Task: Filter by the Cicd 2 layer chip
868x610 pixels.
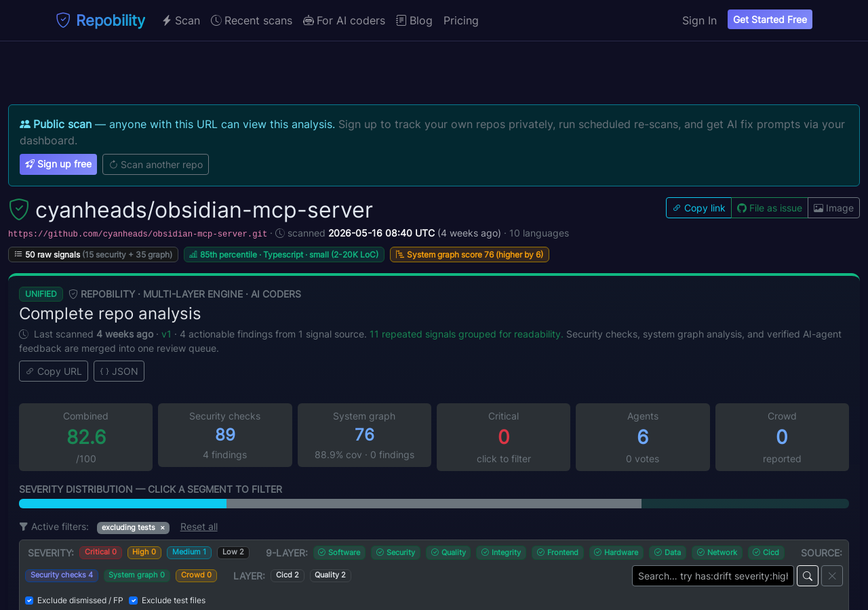Action: click(288, 575)
